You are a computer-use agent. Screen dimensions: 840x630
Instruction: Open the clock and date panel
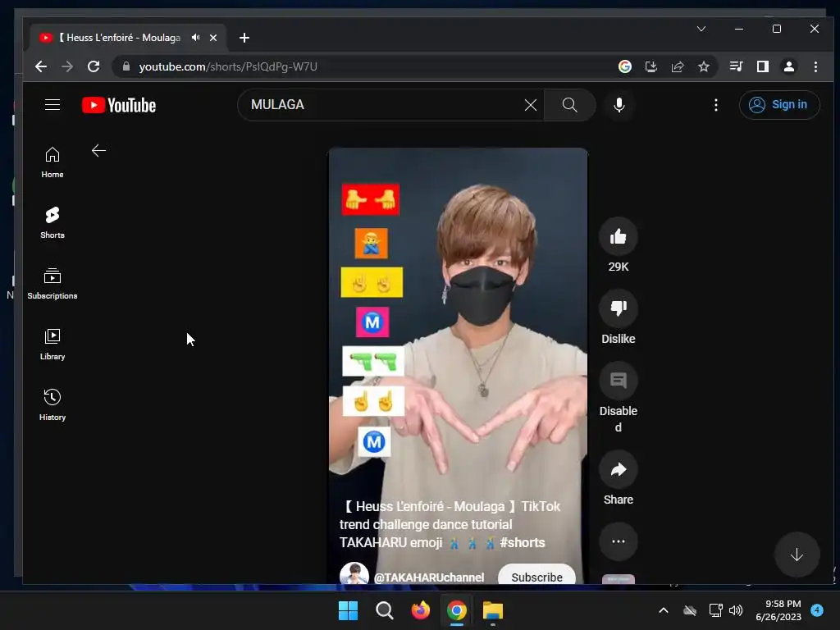[x=778, y=610]
